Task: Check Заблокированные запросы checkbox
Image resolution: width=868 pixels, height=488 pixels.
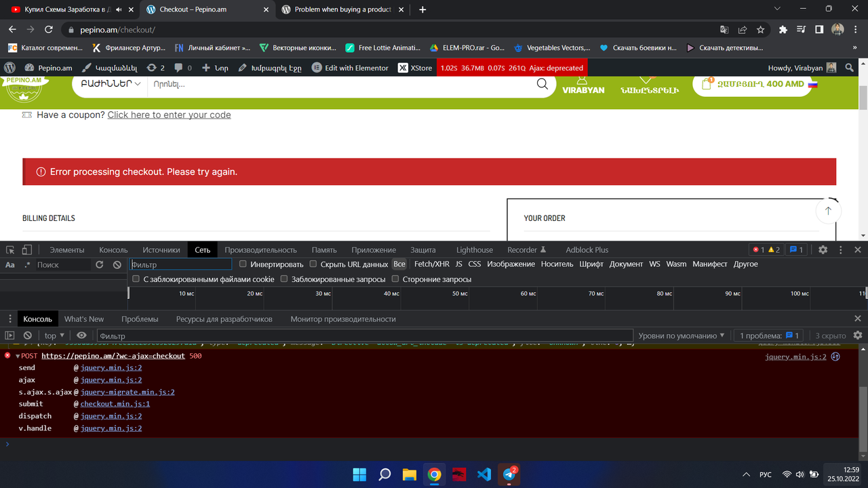Action: click(x=285, y=279)
